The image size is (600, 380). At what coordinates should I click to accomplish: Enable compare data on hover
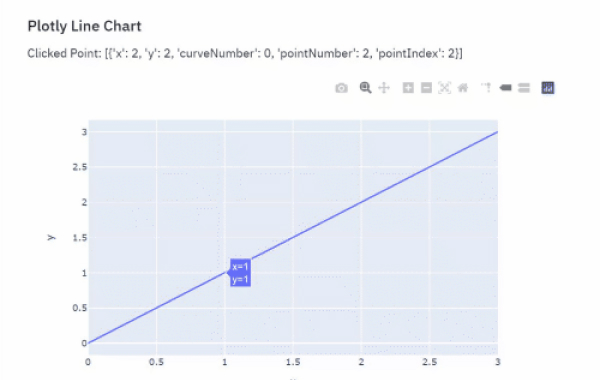click(524, 88)
